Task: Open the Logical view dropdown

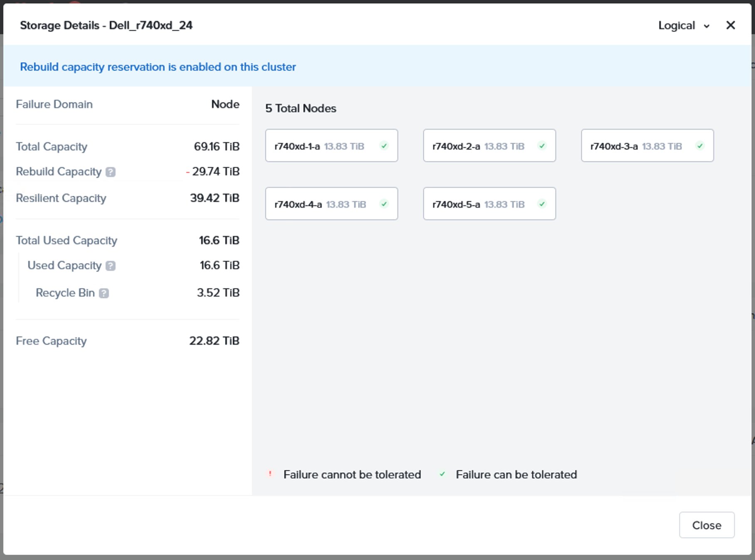Action: coord(684,25)
